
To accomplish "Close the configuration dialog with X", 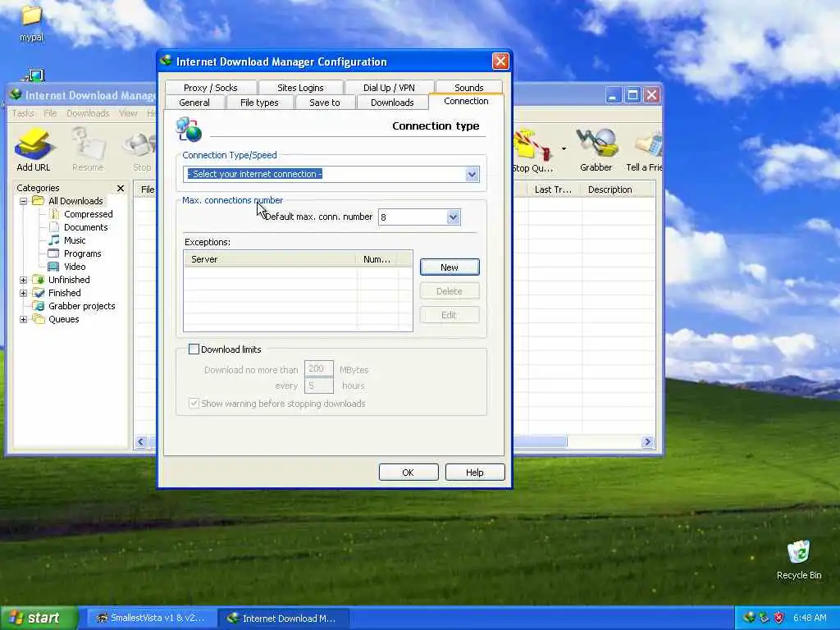I will (x=500, y=62).
